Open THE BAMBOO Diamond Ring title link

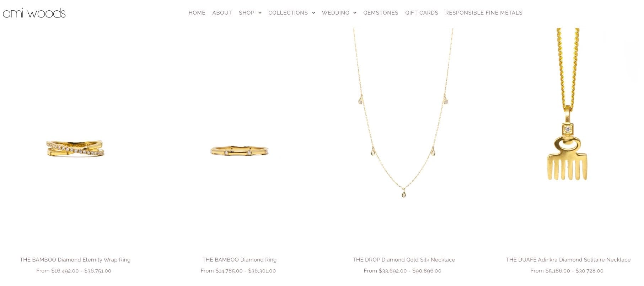240,260
